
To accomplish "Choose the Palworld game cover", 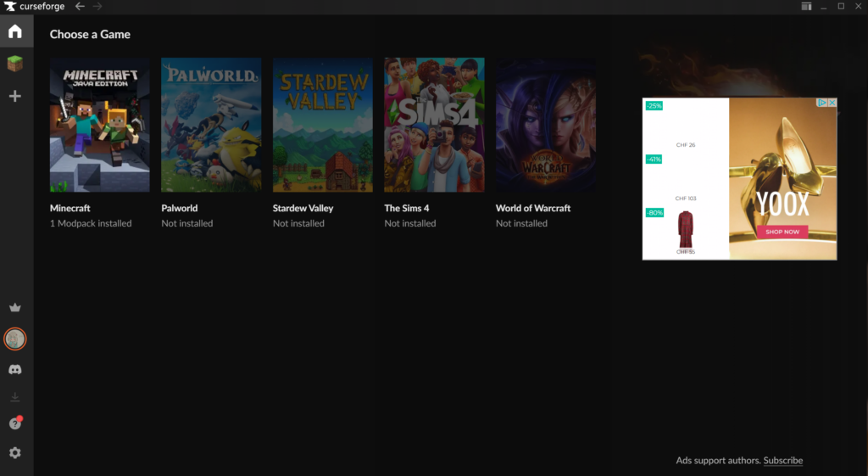I will click(211, 125).
